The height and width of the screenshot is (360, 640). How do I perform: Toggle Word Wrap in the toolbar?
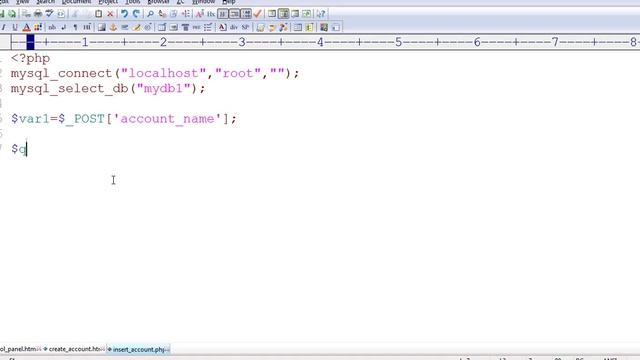click(x=222, y=14)
